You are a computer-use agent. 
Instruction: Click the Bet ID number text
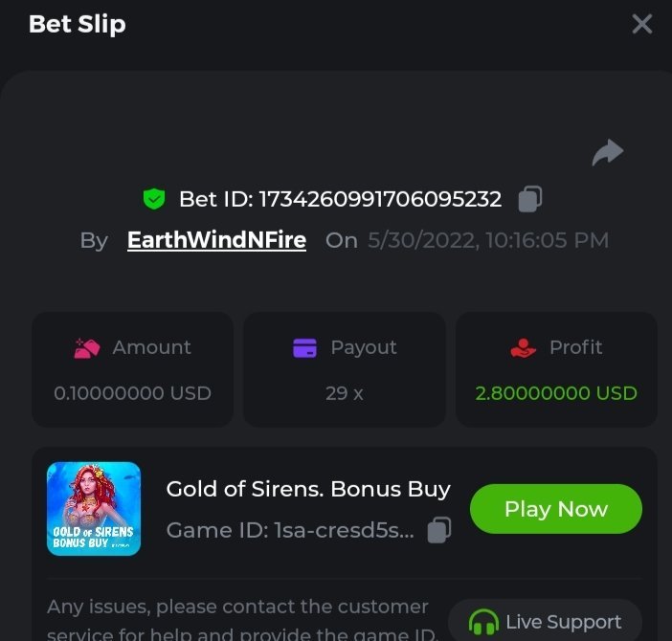click(x=340, y=199)
